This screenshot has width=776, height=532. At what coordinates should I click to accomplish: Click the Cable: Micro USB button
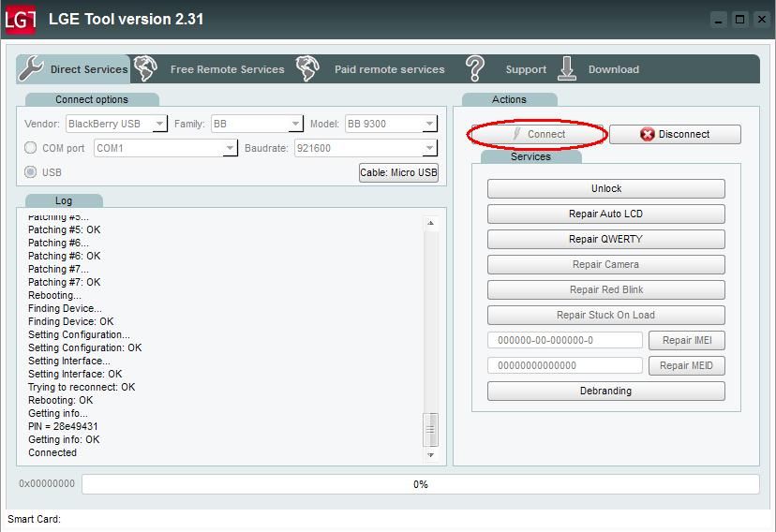(398, 172)
